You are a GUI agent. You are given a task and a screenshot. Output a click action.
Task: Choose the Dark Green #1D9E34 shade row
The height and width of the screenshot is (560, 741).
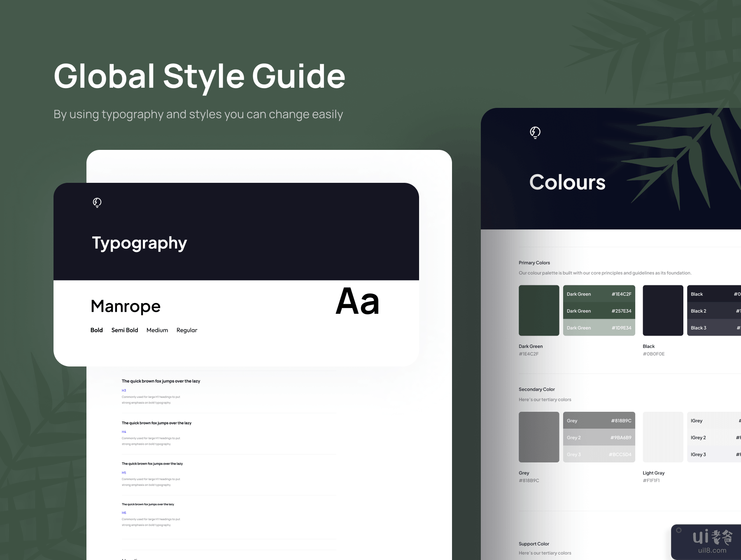[x=599, y=328]
